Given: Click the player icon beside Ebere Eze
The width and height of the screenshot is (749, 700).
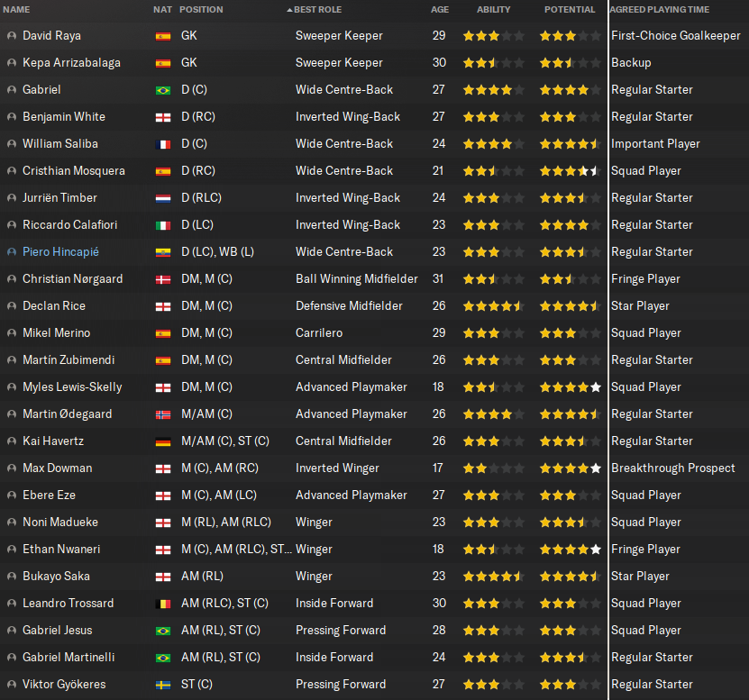Looking at the screenshot, I should pos(12,495).
